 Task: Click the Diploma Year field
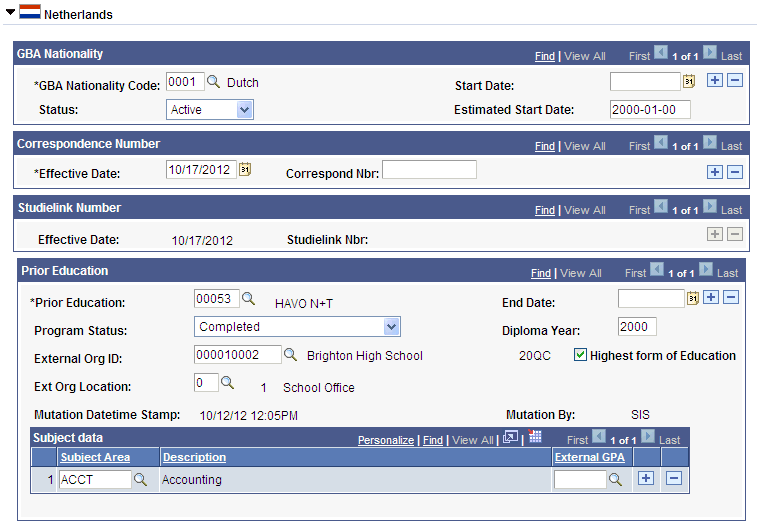point(637,327)
